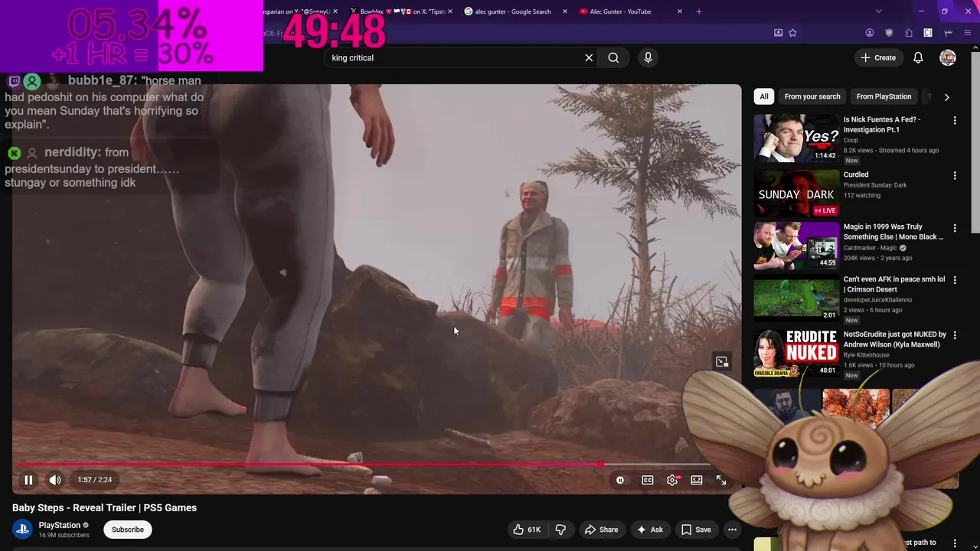Click the 'developerJuiceKhailenno' channel name
The width and height of the screenshot is (980, 551).
click(x=877, y=300)
